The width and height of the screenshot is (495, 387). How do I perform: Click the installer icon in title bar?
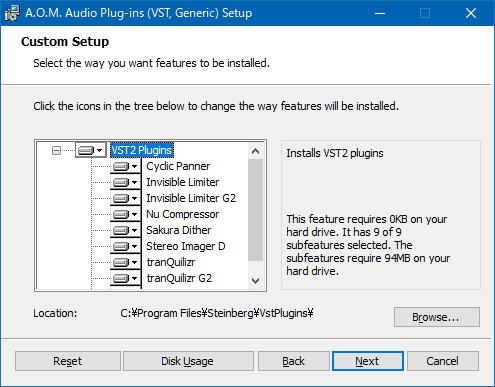pos(12,13)
